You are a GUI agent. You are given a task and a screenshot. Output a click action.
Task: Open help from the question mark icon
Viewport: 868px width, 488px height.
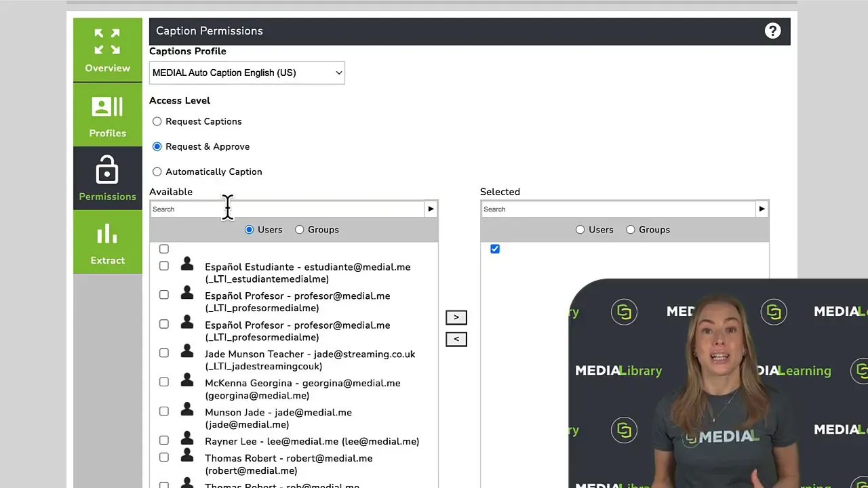pos(772,30)
